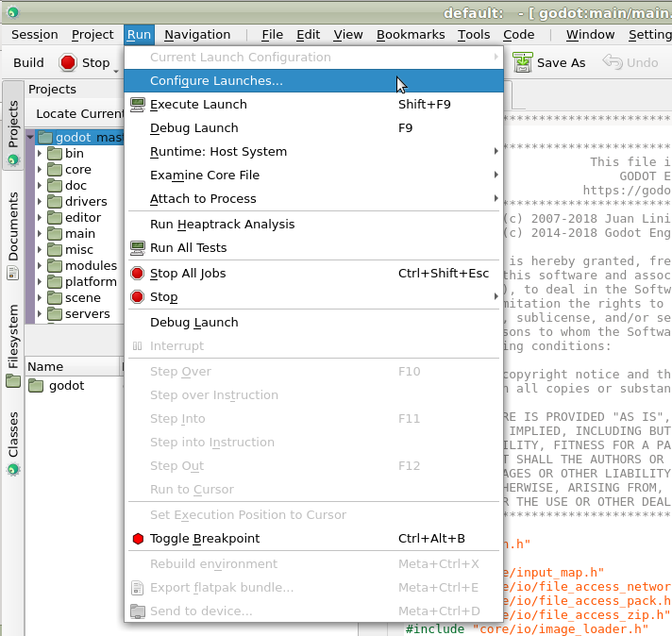
Task: Open the Attach to Process submenu
Action: pyautogui.click(x=203, y=199)
